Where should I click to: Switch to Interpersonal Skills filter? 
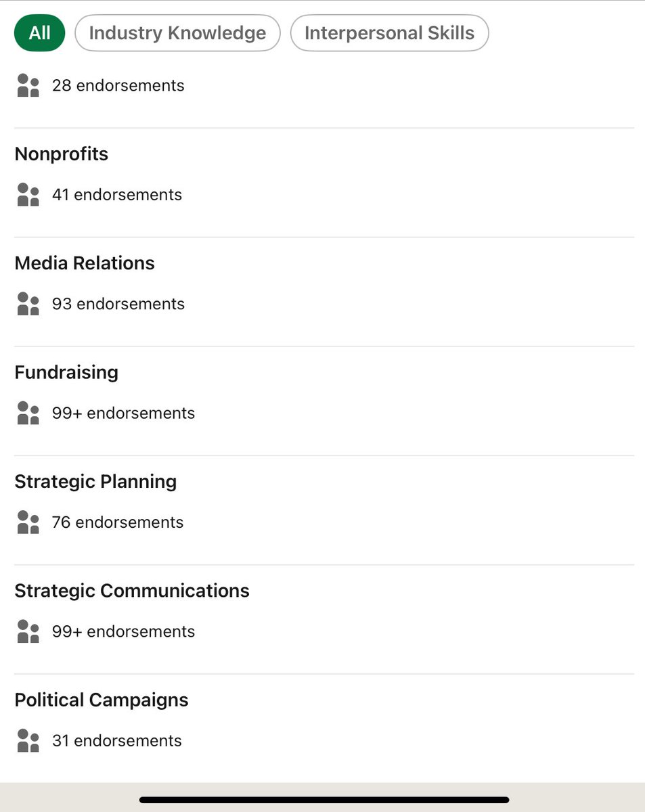[x=389, y=33]
